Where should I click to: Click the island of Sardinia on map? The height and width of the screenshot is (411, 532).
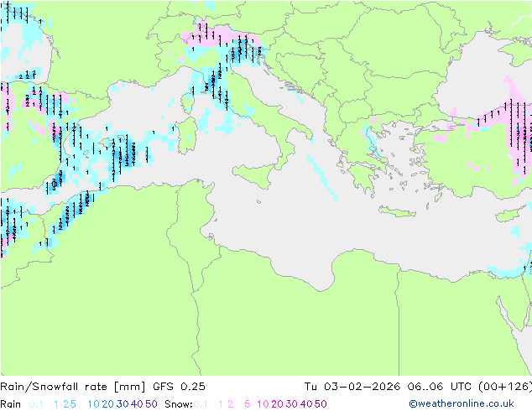pos(187,136)
